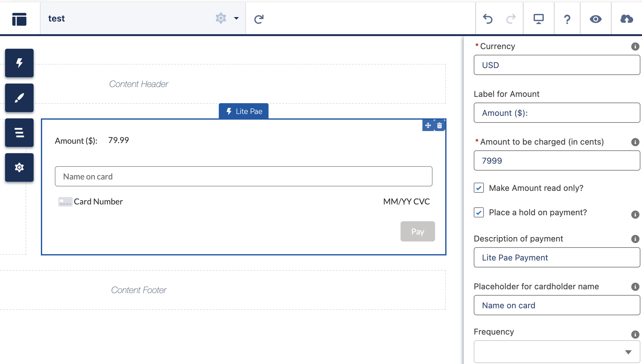Redo the last undone change
Image resolution: width=642 pixels, height=364 pixels.
pos(511,19)
